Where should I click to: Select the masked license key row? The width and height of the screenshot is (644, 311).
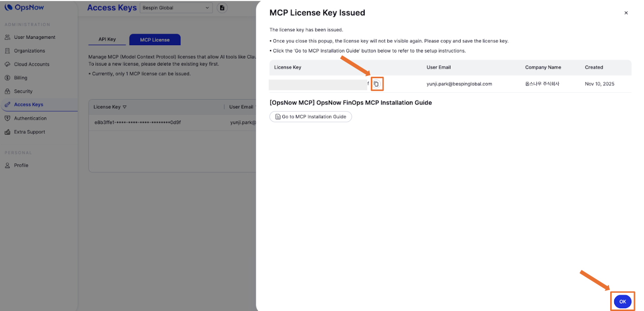tap(138, 122)
